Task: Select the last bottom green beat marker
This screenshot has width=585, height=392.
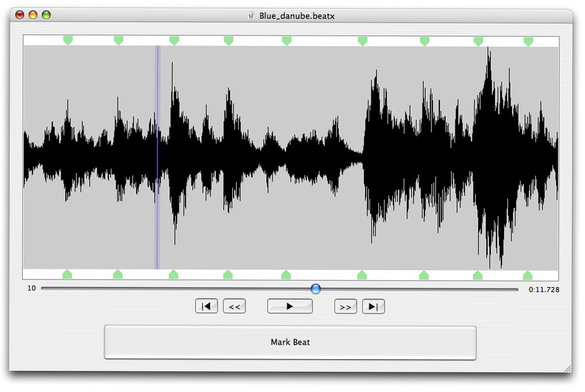Action: [x=527, y=275]
